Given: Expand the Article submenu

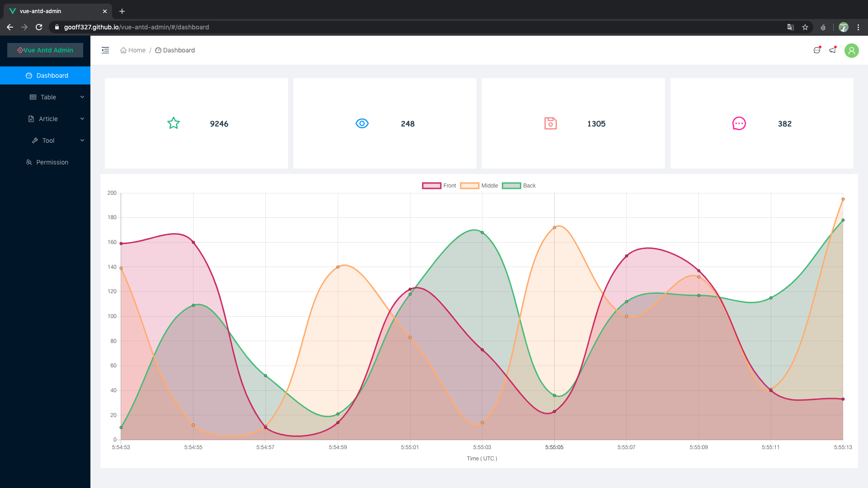Looking at the screenshot, I should [x=48, y=119].
